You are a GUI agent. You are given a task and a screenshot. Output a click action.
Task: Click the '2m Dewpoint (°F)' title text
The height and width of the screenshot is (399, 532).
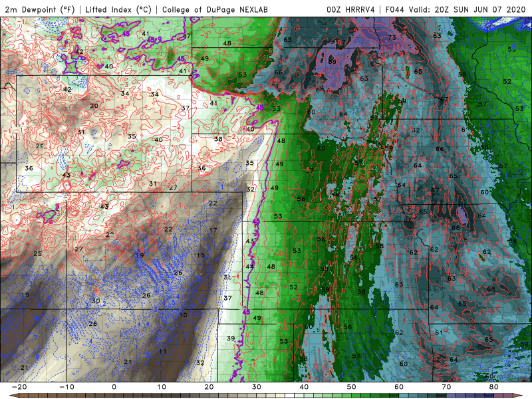pyautogui.click(x=39, y=9)
